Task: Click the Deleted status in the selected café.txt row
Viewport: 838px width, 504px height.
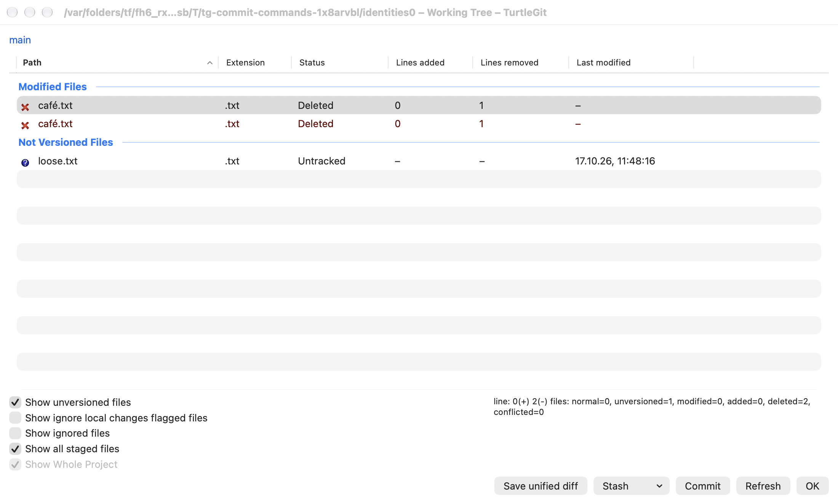Action: tap(315, 105)
